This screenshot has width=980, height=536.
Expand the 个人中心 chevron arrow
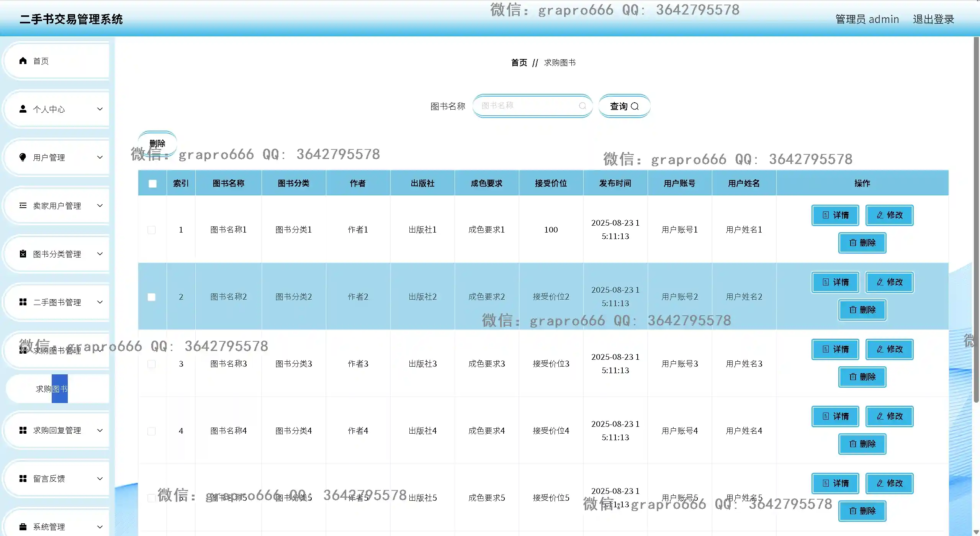click(x=100, y=109)
